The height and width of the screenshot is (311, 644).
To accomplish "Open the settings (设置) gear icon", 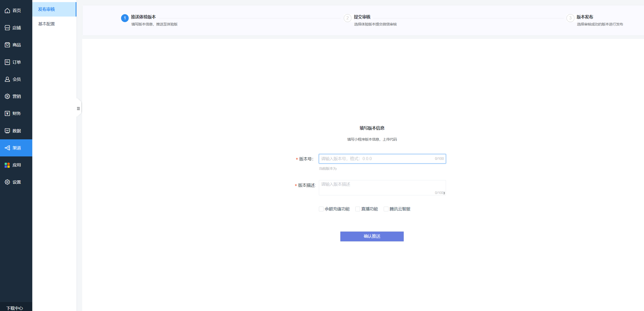I will 7,182.
